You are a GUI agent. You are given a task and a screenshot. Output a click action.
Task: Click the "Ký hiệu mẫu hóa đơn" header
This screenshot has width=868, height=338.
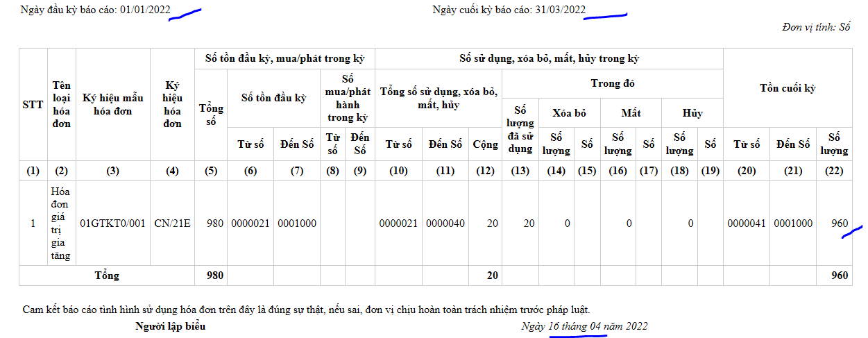click(112, 105)
